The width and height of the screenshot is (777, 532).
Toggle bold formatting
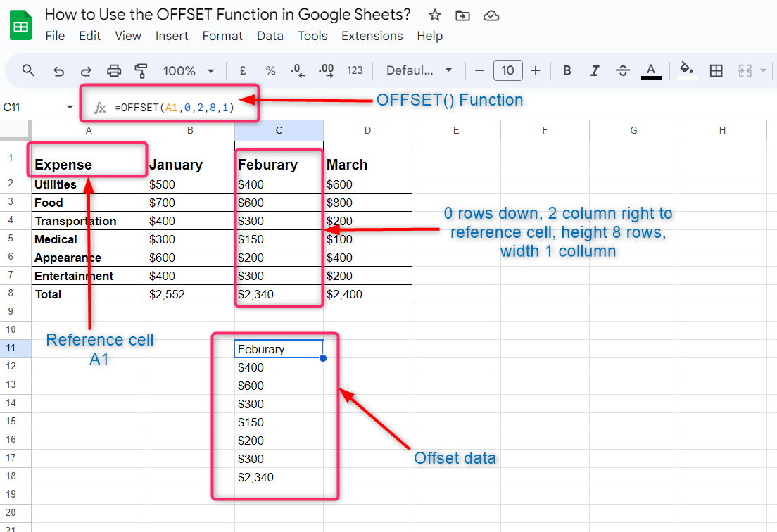tap(567, 70)
